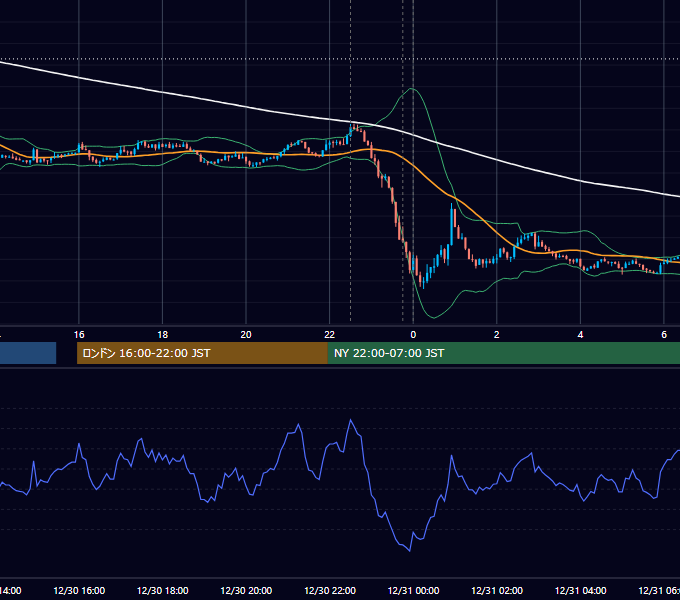Click the upper Bollinger band peak near midnight
Image resolution: width=680 pixels, height=600 pixels.
[412, 89]
